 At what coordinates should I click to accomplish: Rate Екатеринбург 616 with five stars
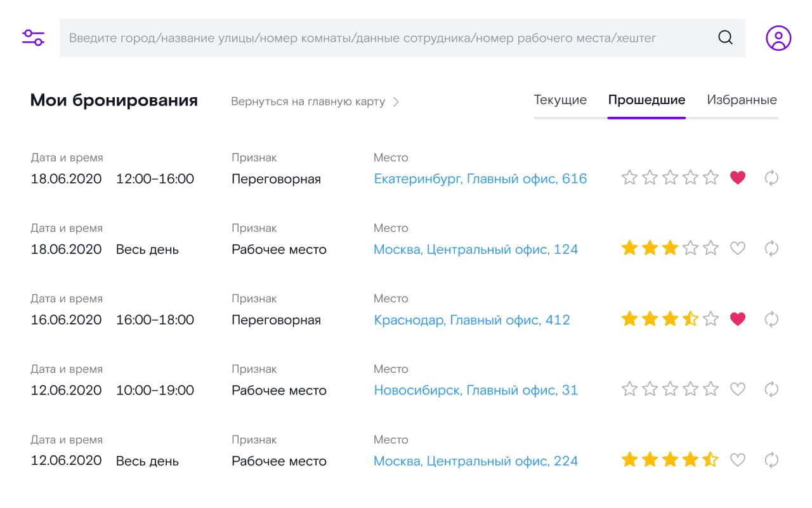pos(710,178)
